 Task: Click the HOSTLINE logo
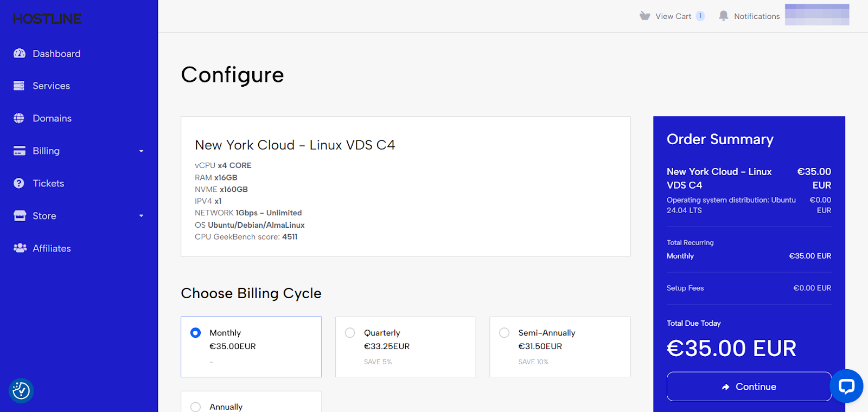click(47, 19)
